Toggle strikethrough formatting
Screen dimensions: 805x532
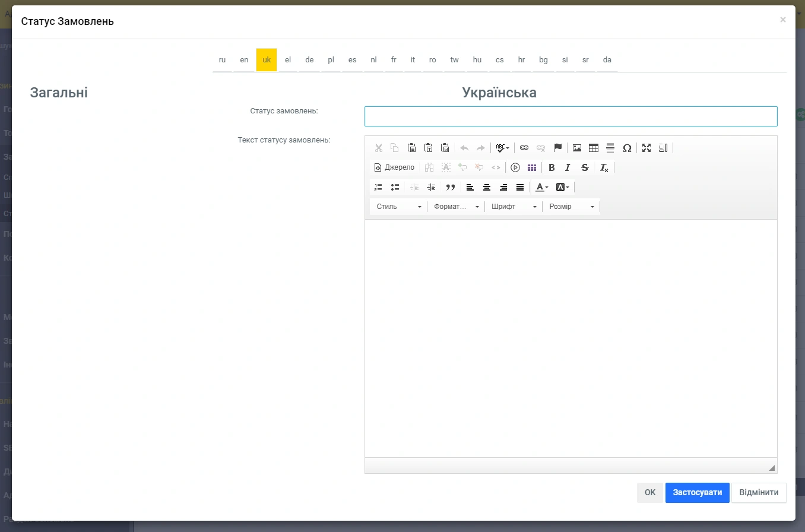pos(585,167)
